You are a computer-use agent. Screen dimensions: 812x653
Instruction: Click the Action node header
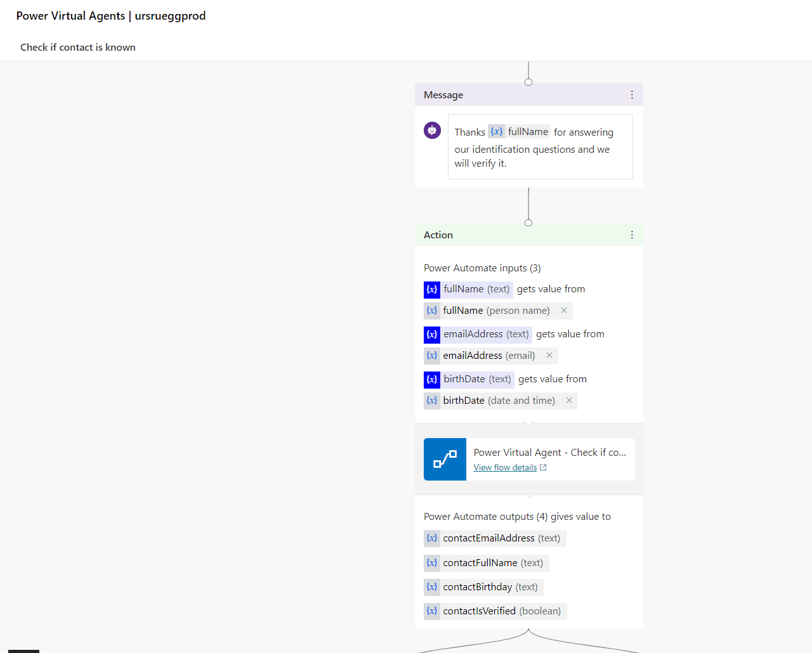click(x=529, y=235)
